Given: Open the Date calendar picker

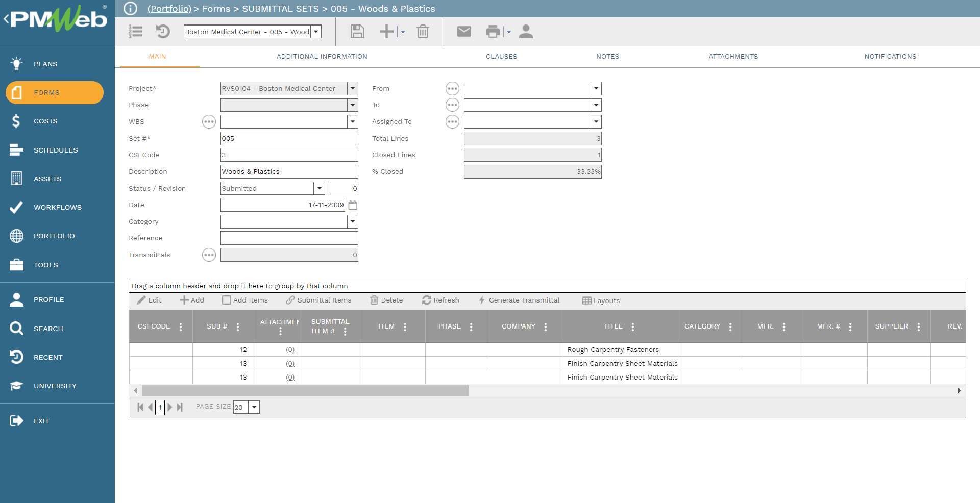Looking at the screenshot, I should pyautogui.click(x=353, y=205).
